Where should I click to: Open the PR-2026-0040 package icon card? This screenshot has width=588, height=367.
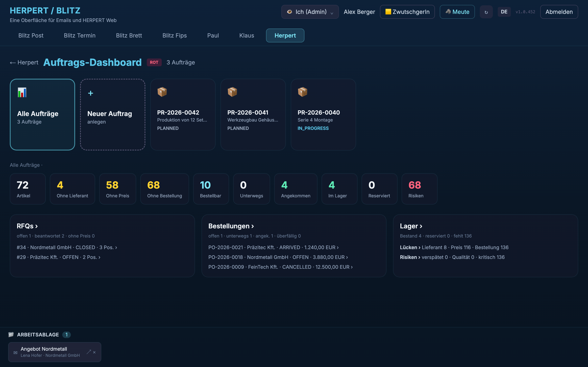pyautogui.click(x=323, y=115)
